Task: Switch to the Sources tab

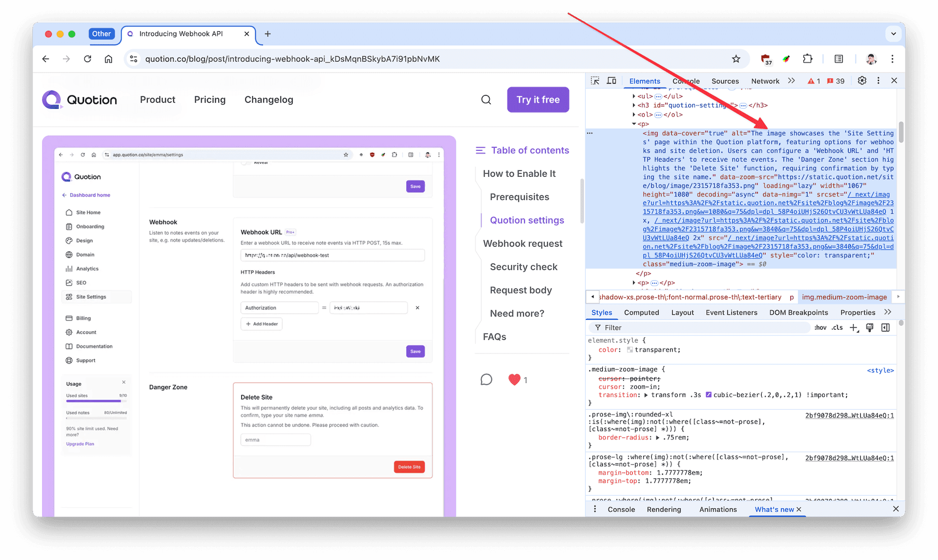Action: click(x=725, y=81)
